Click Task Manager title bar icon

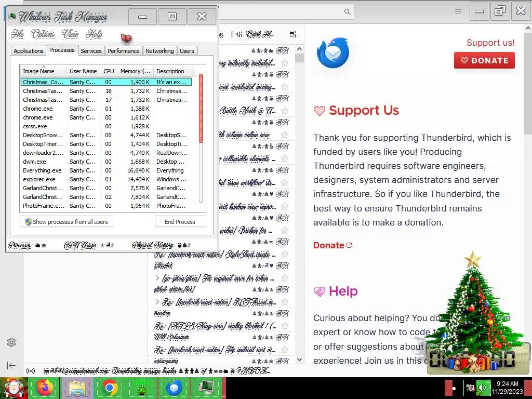pyautogui.click(x=12, y=16)
